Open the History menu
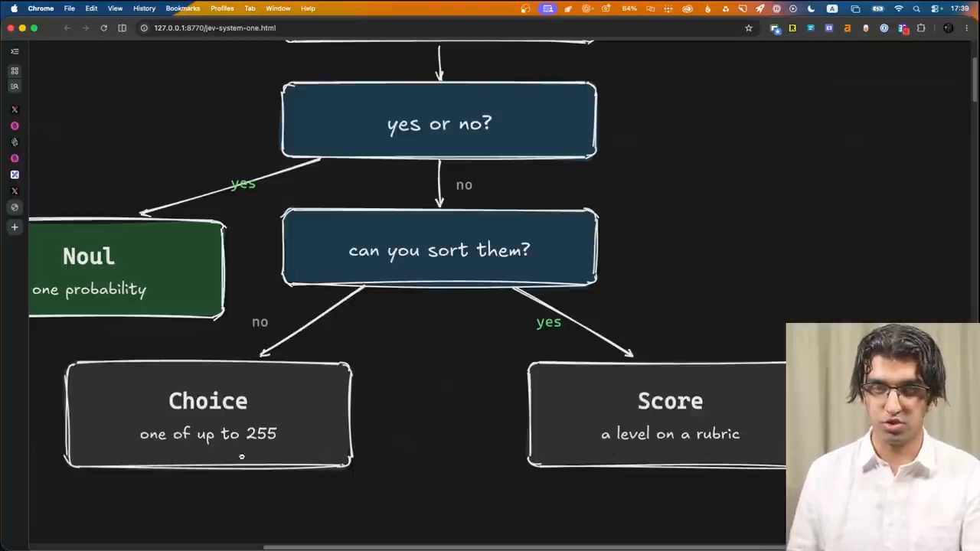This screenshot has width=980, height=551. coord(144,8)
